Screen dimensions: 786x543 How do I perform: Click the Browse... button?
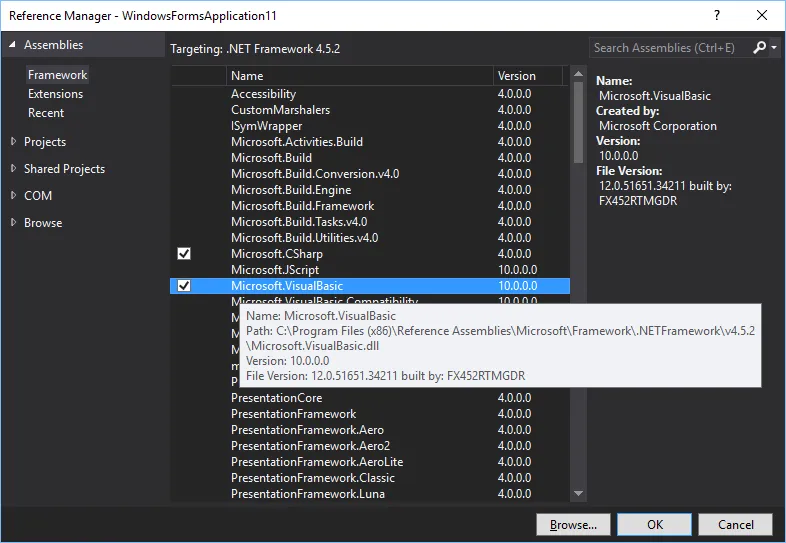(573, 524)
